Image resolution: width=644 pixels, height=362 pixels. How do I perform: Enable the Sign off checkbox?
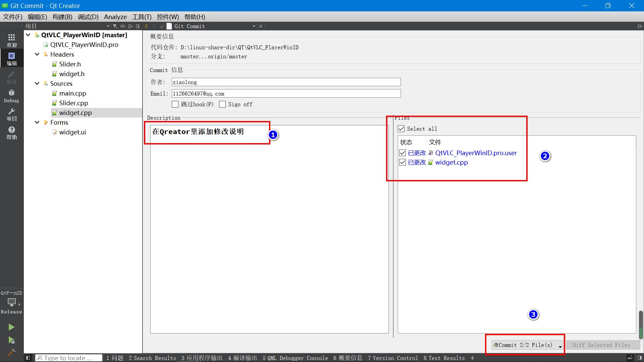222,104
